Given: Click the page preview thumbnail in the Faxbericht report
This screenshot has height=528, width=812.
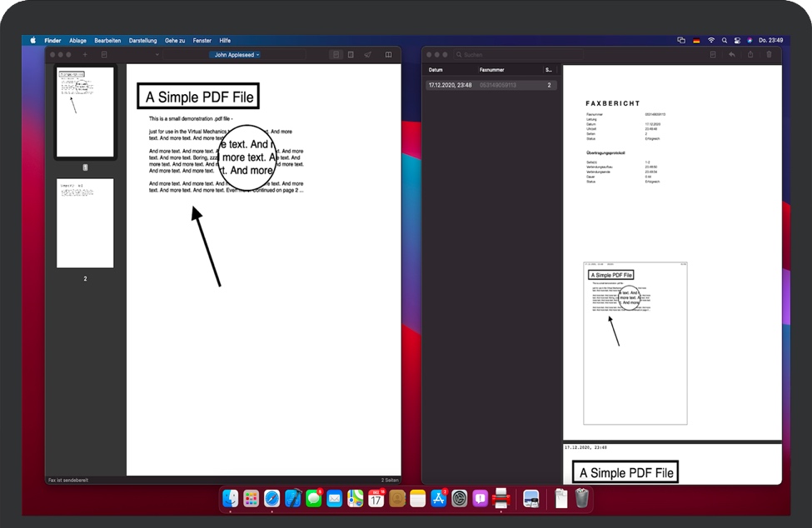Looking at the screenshot, I should tap(635, 343).
